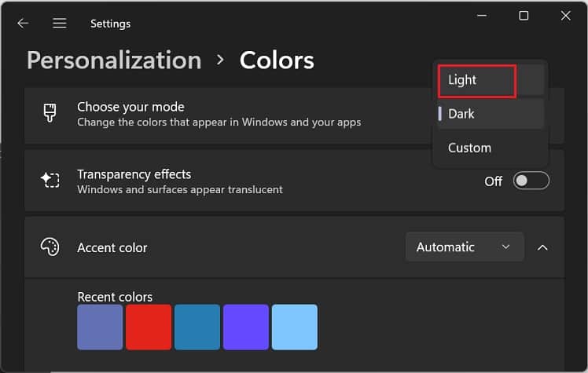
Task: Choose the red recent color
Action: click(149, 327)
